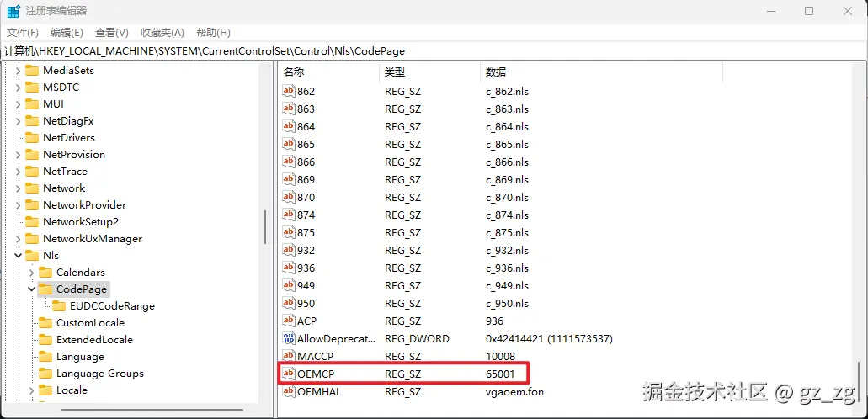Viewport: 868px width, 419px height.
Task: Maximize the Registry Editor window
Action: click(x=809, y=11)
